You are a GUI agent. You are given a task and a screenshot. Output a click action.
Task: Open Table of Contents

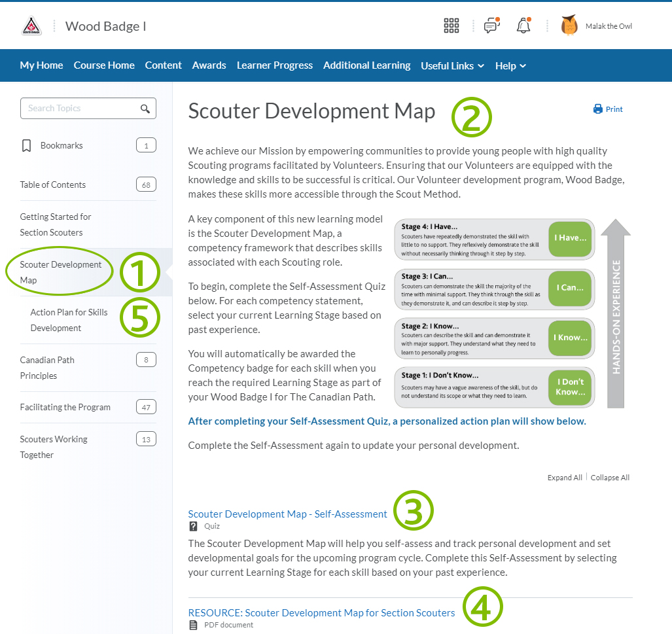(53, 185)
